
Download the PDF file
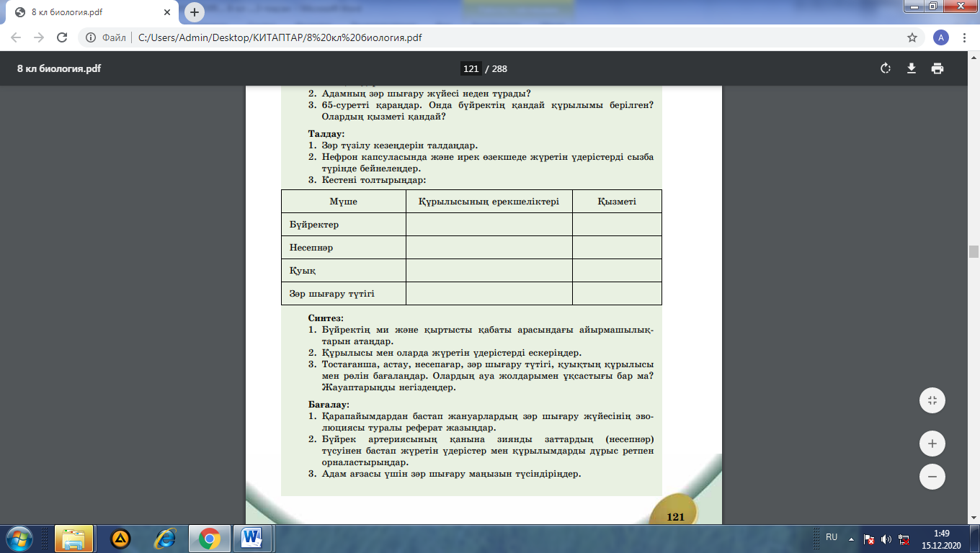(x=912, y=68)
